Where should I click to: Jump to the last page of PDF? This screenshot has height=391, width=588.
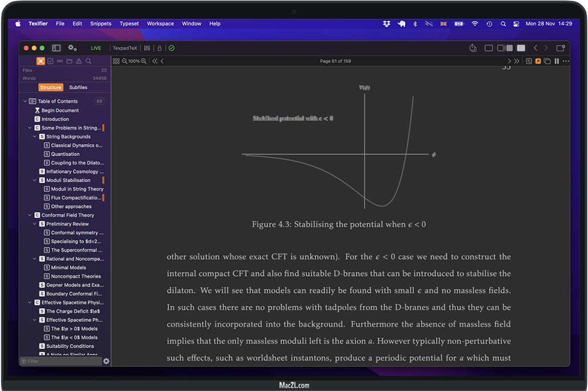pyautogui.click(x=517, y=61)
